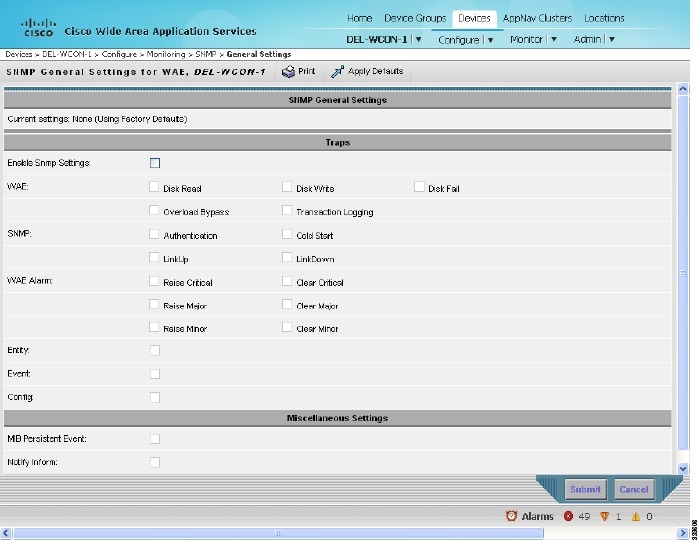This screenshot has height=540, width=699.
Task: Open AppNav Clusters tab
Action: (537, 18)
